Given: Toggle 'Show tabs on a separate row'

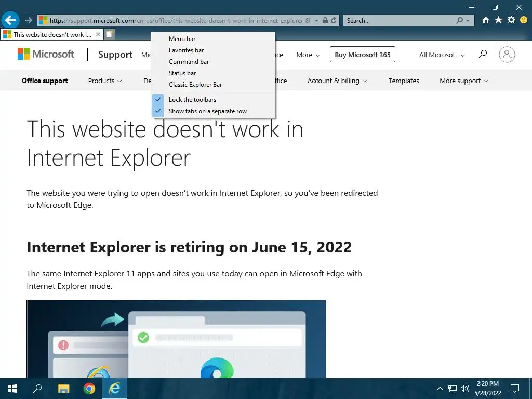Looking at the screenshot, I should (213, 111).
